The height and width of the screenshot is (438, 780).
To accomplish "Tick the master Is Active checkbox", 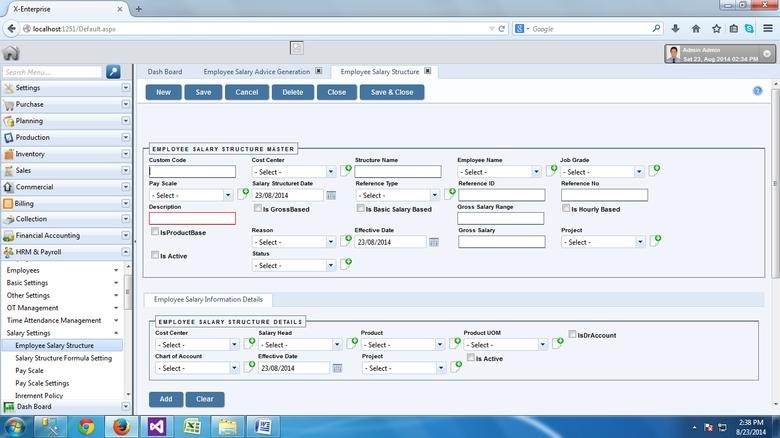I will [155, 255].
